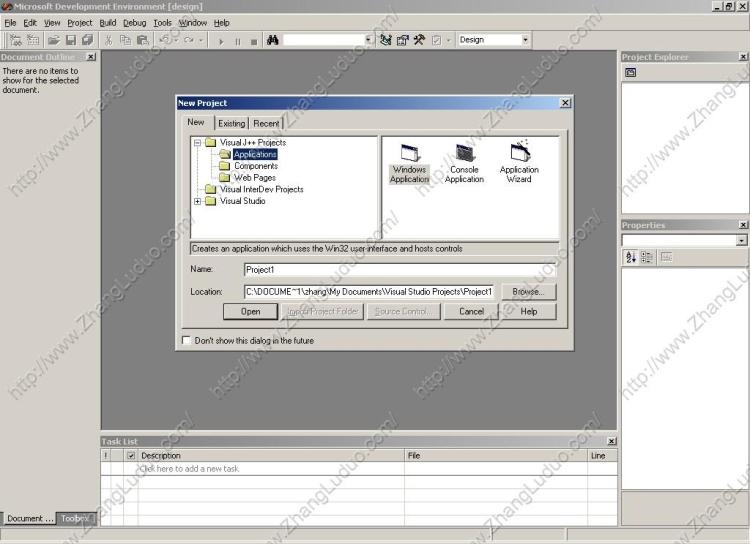Select the Components folder in the tree
Image resolution: width=750 pixels, height=544 pixels.
click(256, 166)
